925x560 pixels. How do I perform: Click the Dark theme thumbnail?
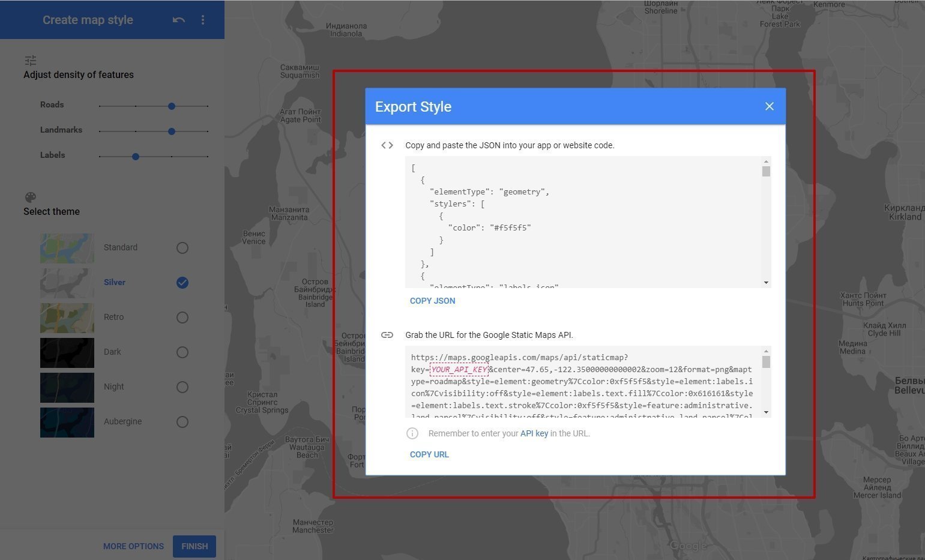67,352
